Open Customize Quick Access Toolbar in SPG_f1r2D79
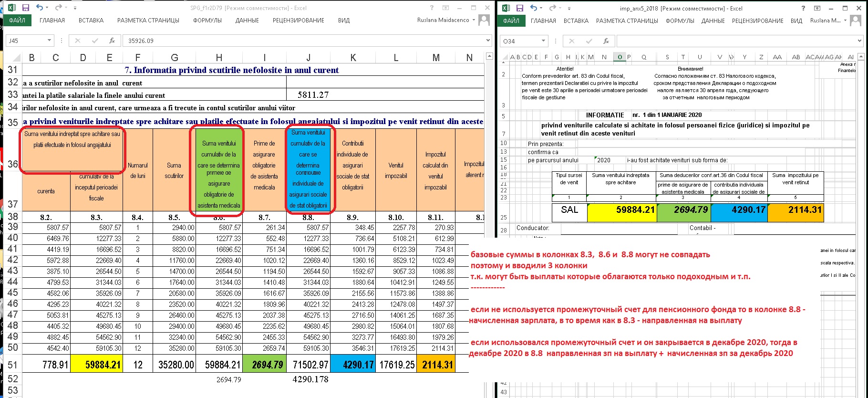Screen dimensions: 868x398 point(75,8)
